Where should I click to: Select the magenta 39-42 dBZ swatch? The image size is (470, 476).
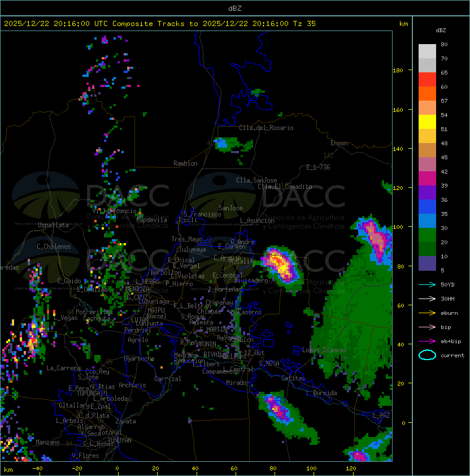pos(427,179)
